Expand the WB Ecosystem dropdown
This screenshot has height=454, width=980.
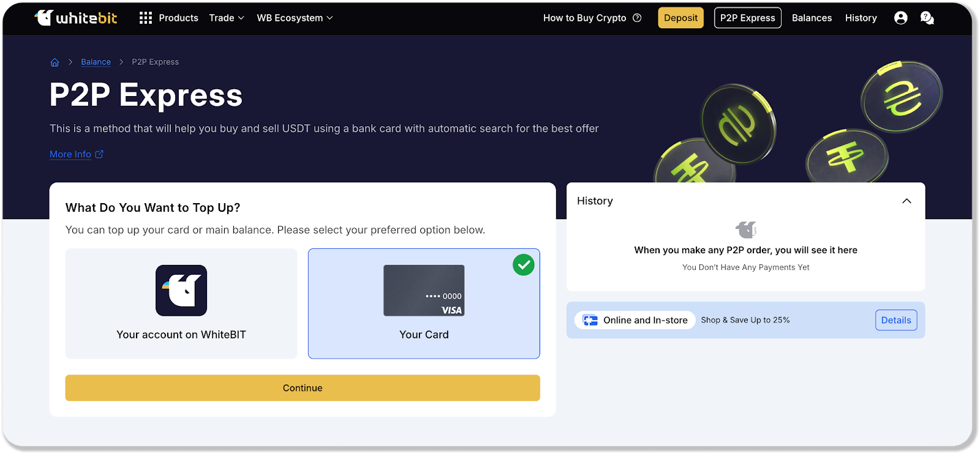(x=295, y=18)
